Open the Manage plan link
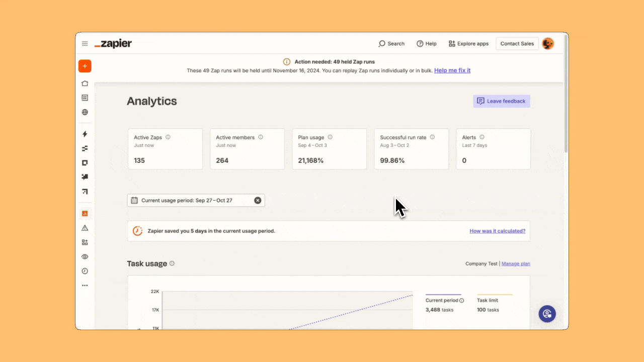The width and height of the screenshot is (644, 362). click(x=516, y=263)
